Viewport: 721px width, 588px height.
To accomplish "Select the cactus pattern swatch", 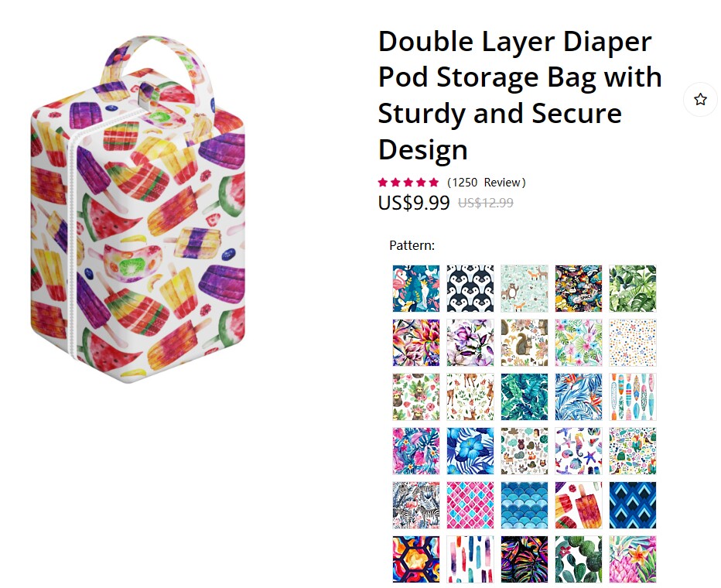I will point(579,559).
